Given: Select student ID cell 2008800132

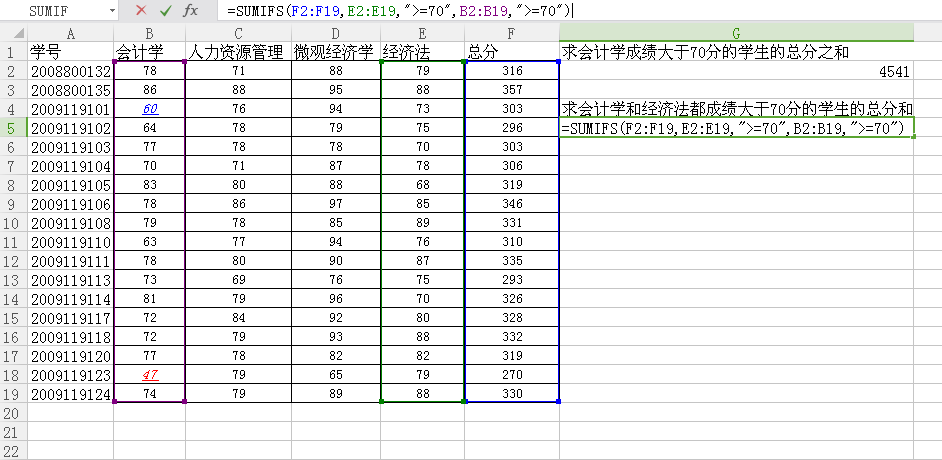Looking at the screenshot, I should [x=70, y=71].
